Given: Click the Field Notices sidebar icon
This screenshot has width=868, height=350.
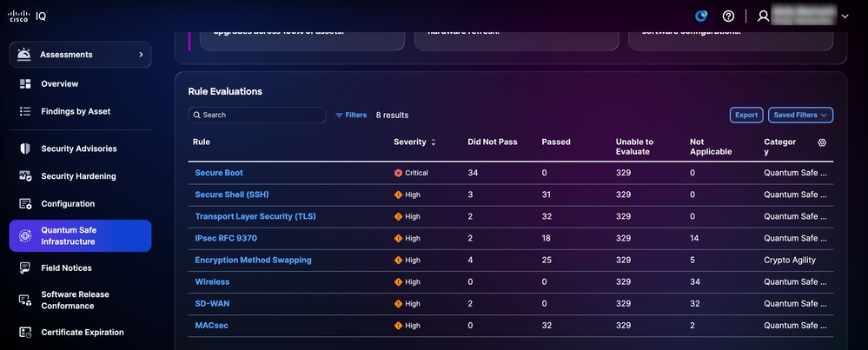Looking at the screenshot, I should [x=25, y=268].
